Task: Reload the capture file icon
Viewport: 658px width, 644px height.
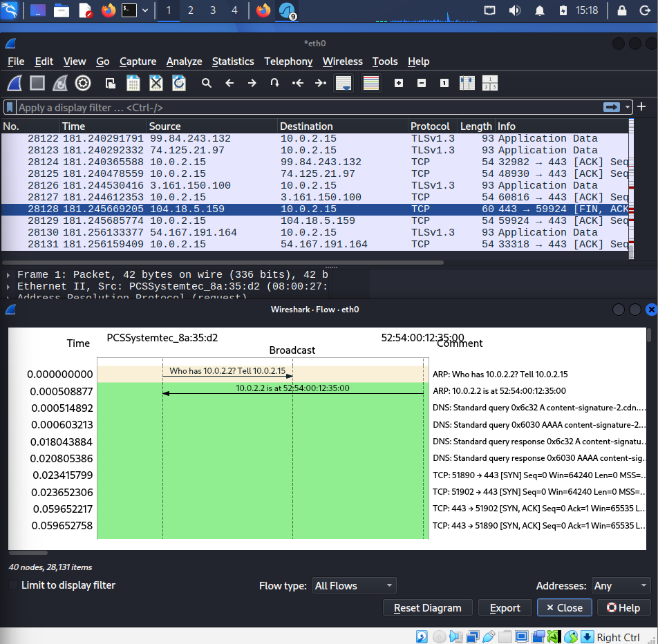Action: click(x=179, y=83)
